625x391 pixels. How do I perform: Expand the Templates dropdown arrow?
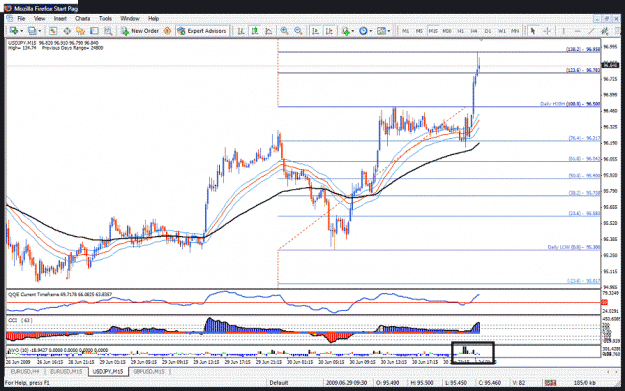[x=389, y=31]
